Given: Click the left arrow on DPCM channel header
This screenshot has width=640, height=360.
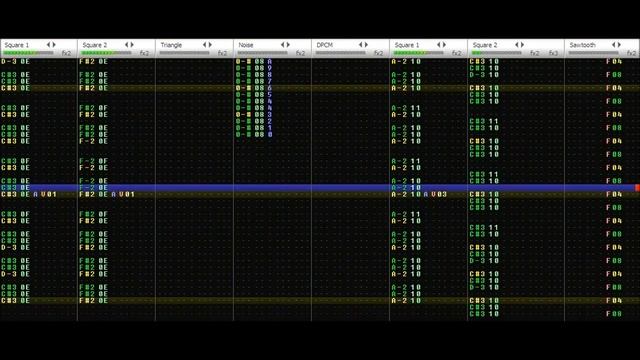Looking at the screenshot, I should 361,45.
